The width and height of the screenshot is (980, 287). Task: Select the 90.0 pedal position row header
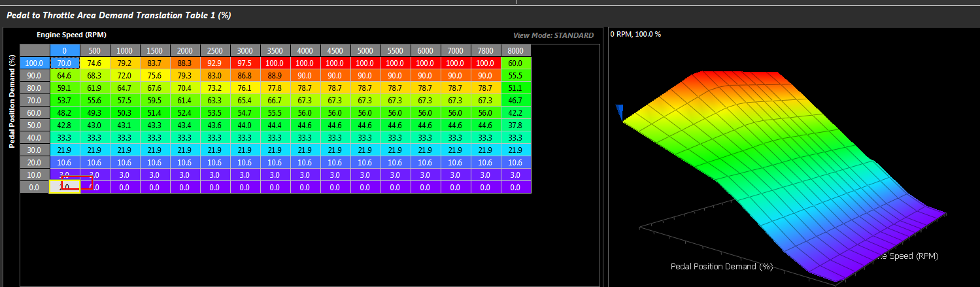pos(35,76)
